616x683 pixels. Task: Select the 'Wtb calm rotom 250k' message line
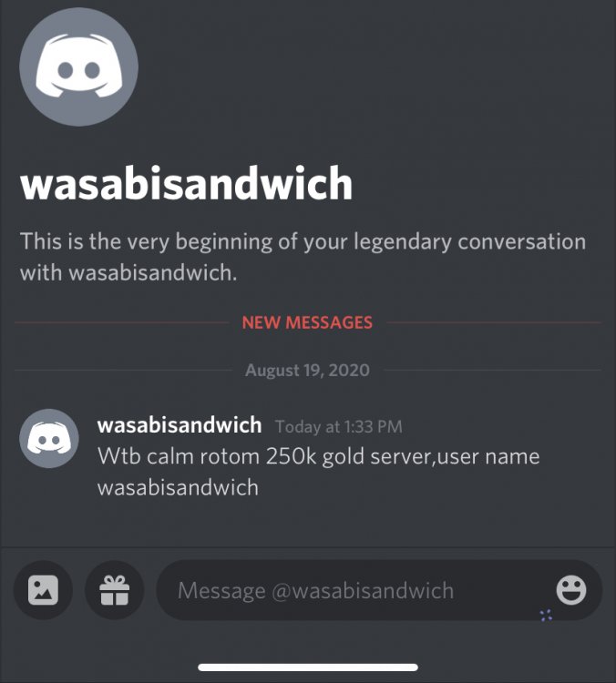tap(319, 457)
